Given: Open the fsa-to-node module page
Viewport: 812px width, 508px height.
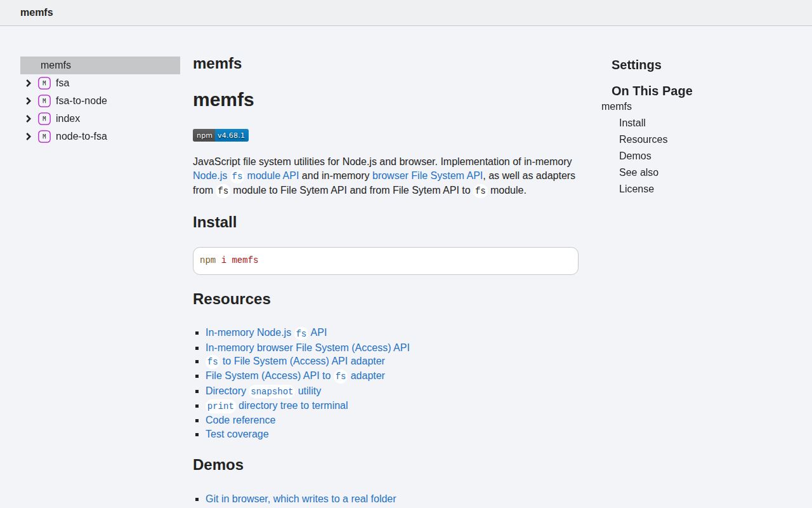Looking at the screenshot, I should [81, 101].
